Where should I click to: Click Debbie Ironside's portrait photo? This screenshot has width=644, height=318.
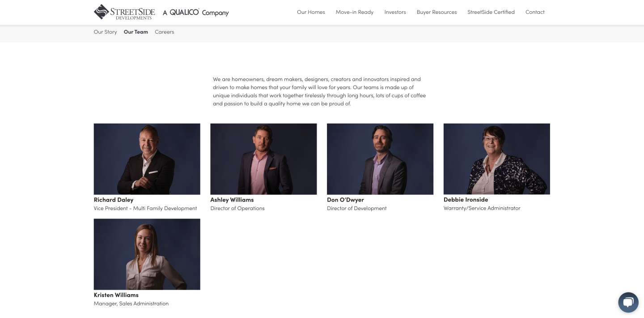(497, 159)
